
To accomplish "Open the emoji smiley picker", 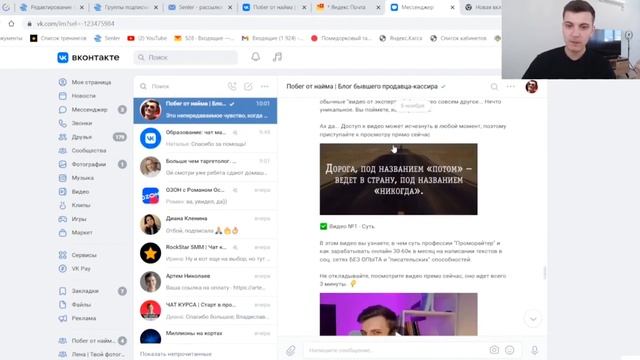I will click(509, 350).
